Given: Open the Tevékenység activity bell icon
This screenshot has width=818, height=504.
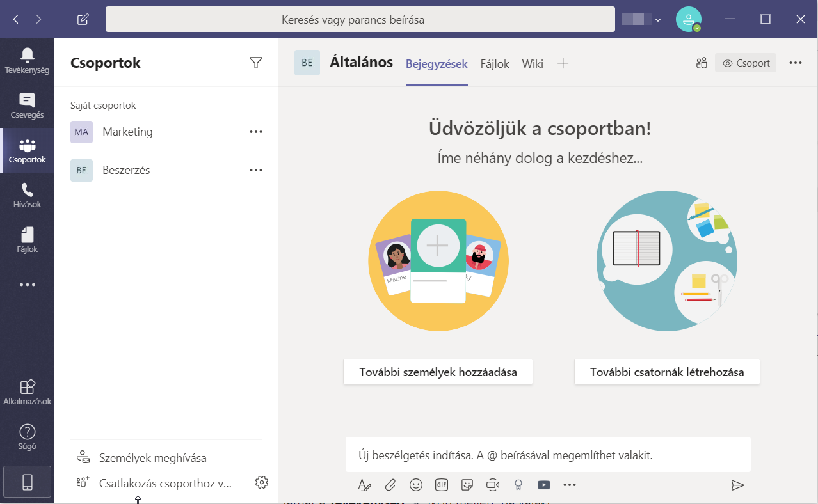Looking at the screenshot, I should click(27, 60).
